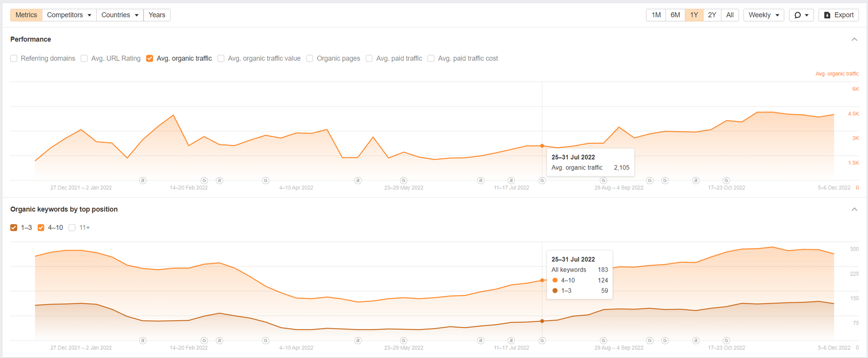
Task: Open the Weekly interval dropdown
Action: coord(763,15)
